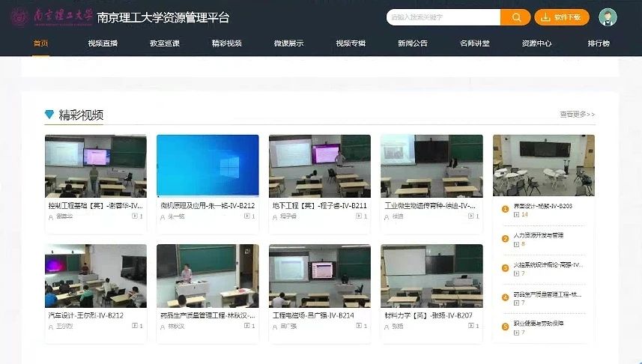Open the 地下工程 video thumbnail
This screenshot has width=642, height=364.
coord(319,166)
